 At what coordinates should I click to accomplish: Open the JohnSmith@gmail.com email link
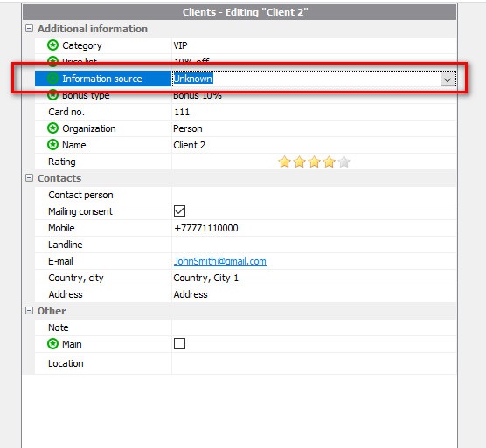click(x=219, y=261)
